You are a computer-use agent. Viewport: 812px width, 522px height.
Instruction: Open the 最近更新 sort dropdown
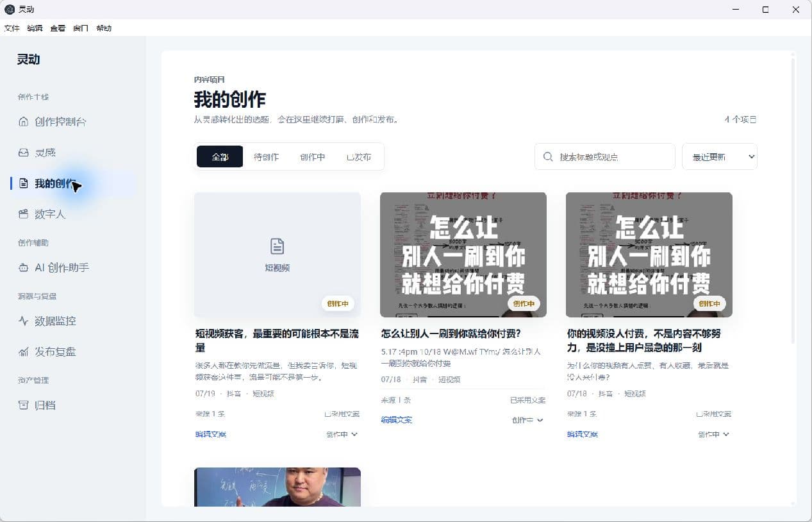pyautogui.click(x=720, y=156)
